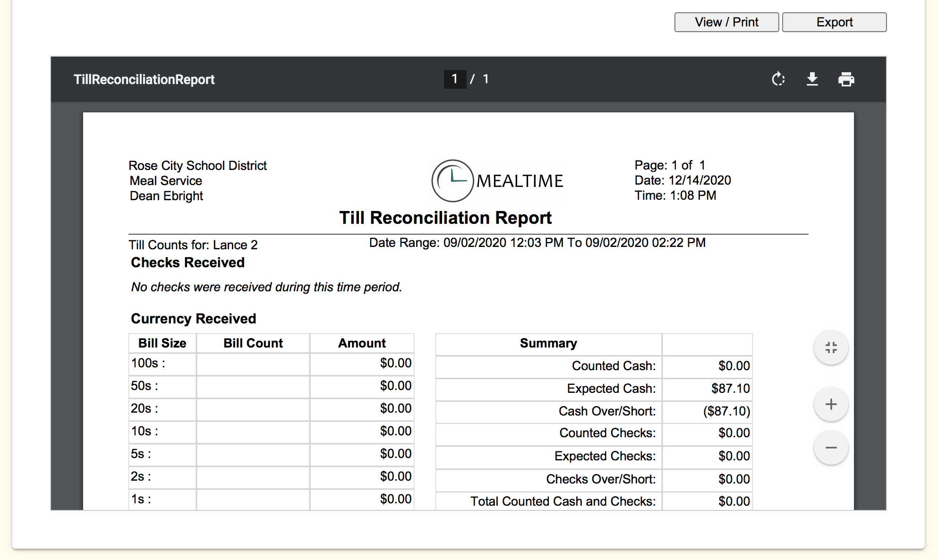This screenshot has height=560, width=938.
Task: Click the Bill Count column header
Action: click(x=253, y=343)
